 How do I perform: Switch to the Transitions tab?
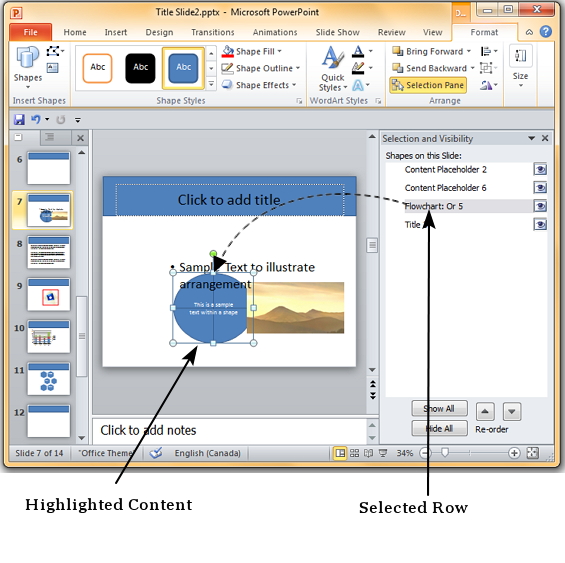tap(213, 32)
